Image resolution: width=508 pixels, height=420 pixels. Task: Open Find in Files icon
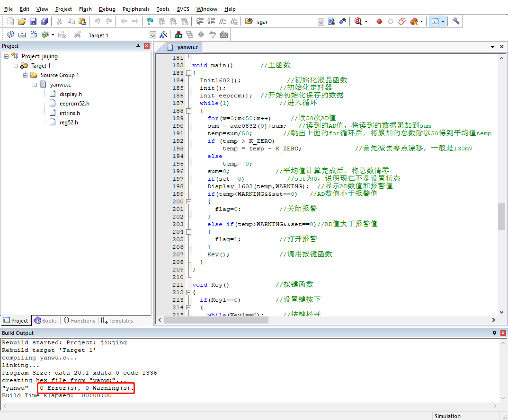click(249, 22)
